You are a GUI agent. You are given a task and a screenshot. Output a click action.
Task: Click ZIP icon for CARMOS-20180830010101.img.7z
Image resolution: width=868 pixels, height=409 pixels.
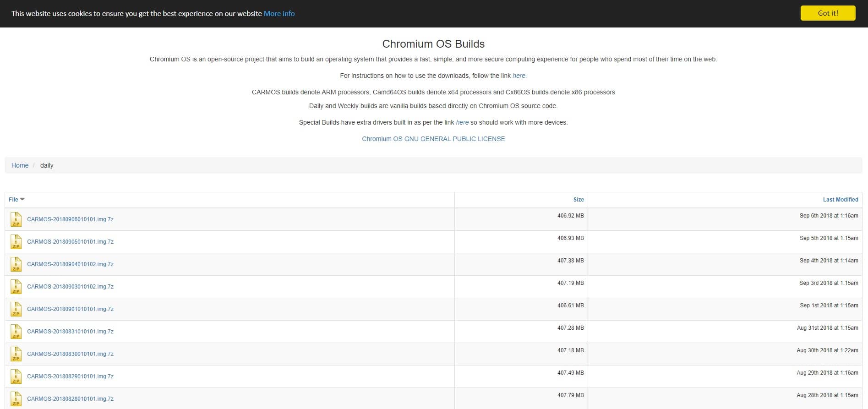coord(16,354)
